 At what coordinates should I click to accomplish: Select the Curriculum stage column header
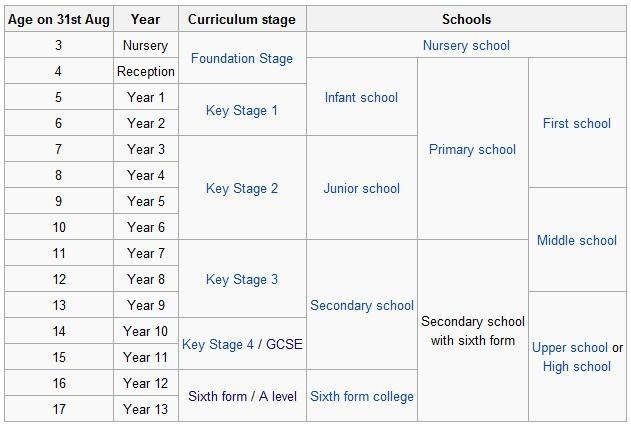242,19
